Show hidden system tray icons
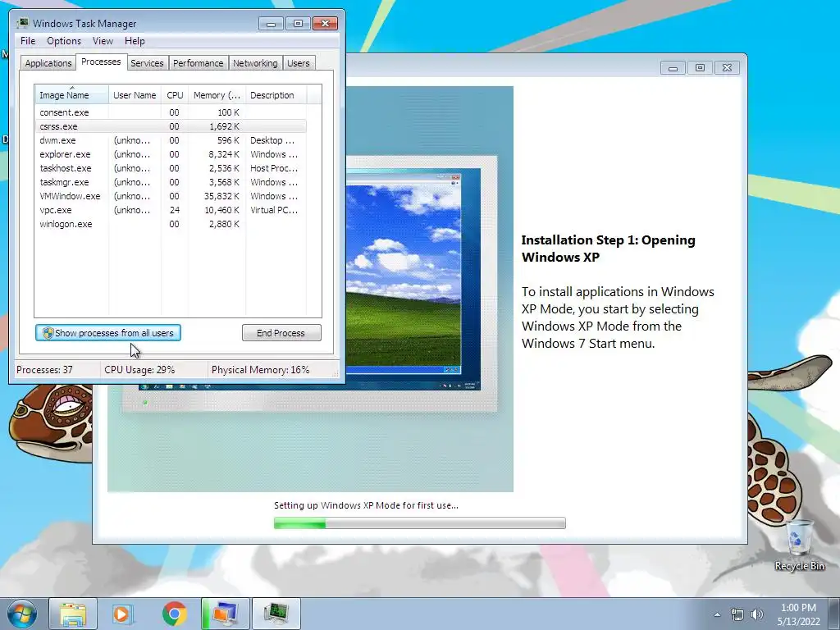This screenshot has height=630, width=840. click(717, 614)
